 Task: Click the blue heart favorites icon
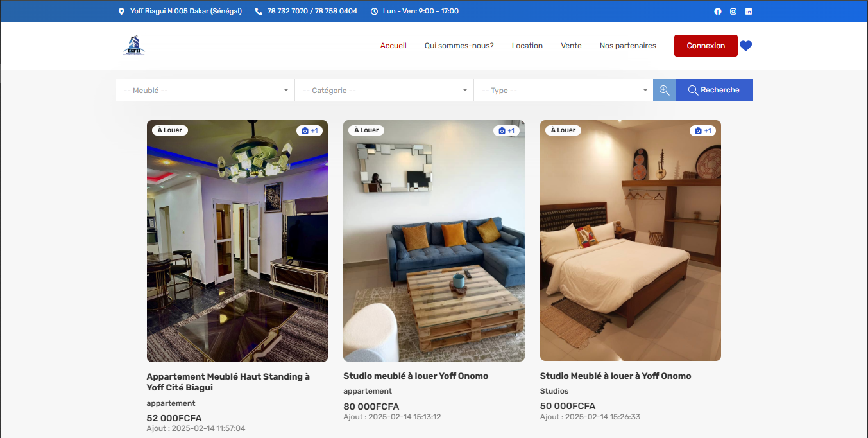click(x=745, y=46)
